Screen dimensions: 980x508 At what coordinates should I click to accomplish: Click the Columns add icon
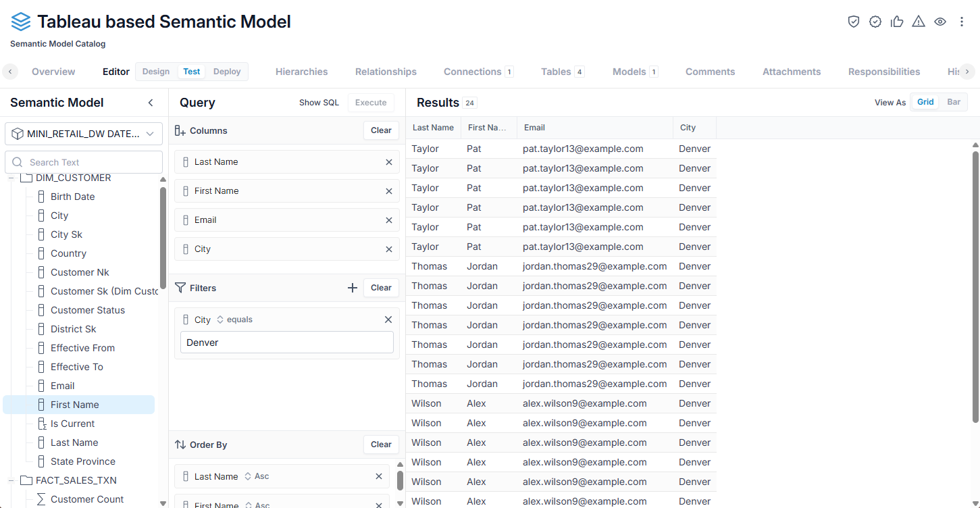pos(180,131)
